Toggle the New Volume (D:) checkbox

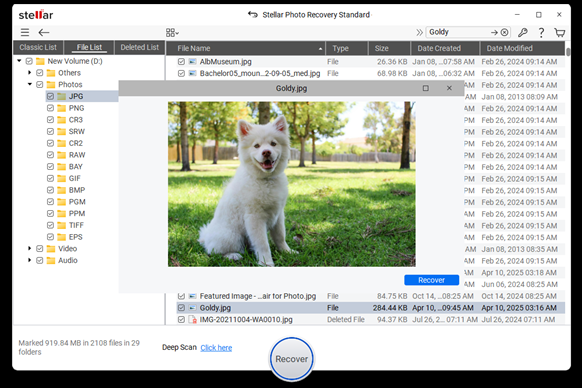[29, 61]
